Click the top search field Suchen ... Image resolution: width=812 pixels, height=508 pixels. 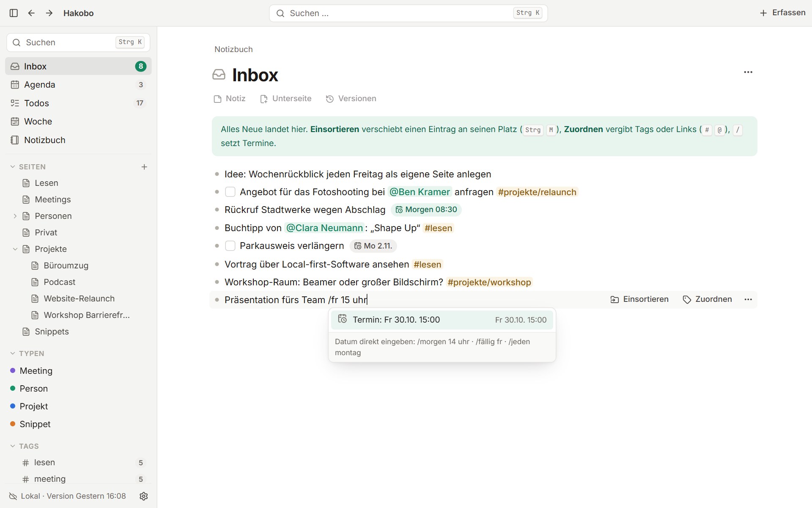408,13
